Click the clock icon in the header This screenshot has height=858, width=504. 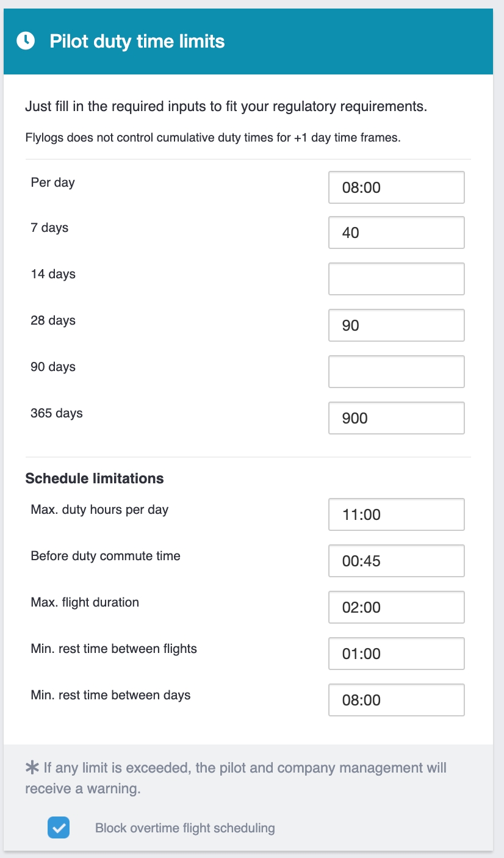[x=26, y=41]
